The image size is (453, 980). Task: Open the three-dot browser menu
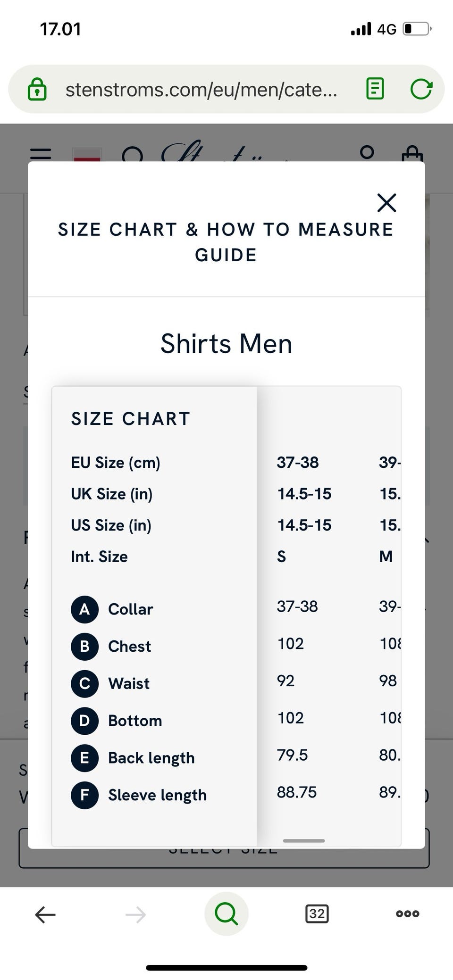coord(408,914)
